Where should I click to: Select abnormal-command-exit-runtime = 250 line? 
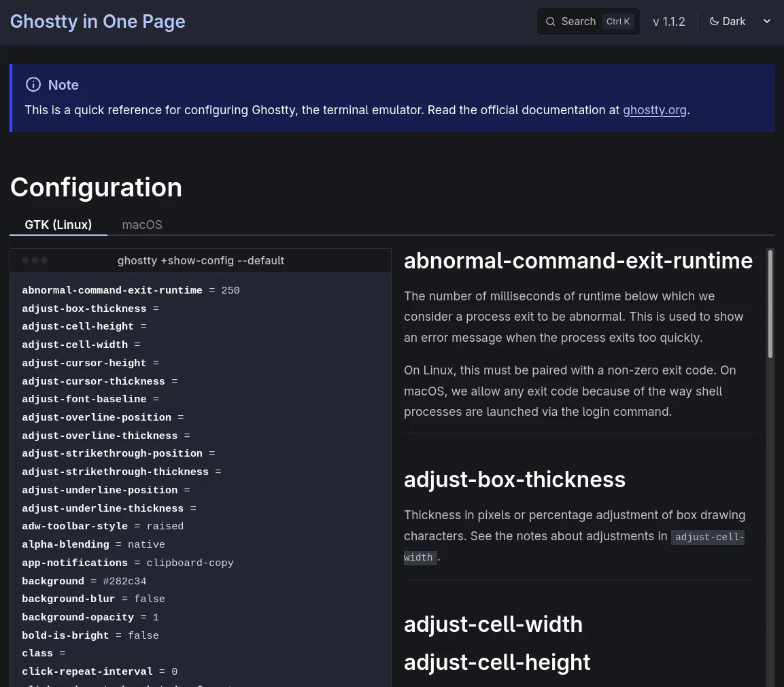(x=131, y=290)
